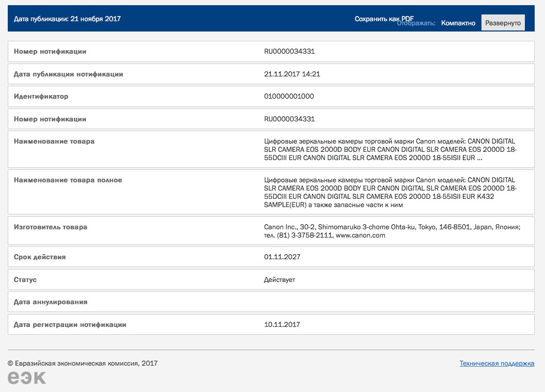Select the 'Изготовитель товара' row label
This screenshot has height=392, width=545.
(51, 227)
